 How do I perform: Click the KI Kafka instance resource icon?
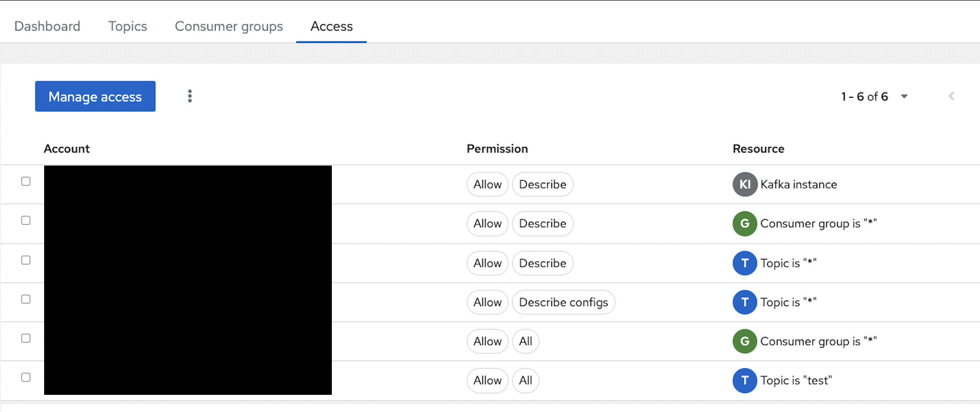[x=745, y=184]
